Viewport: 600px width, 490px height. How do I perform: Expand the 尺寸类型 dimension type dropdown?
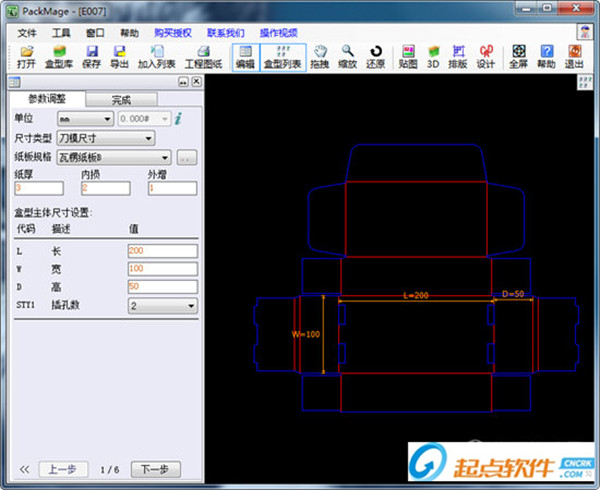click(x=106, y=138)
